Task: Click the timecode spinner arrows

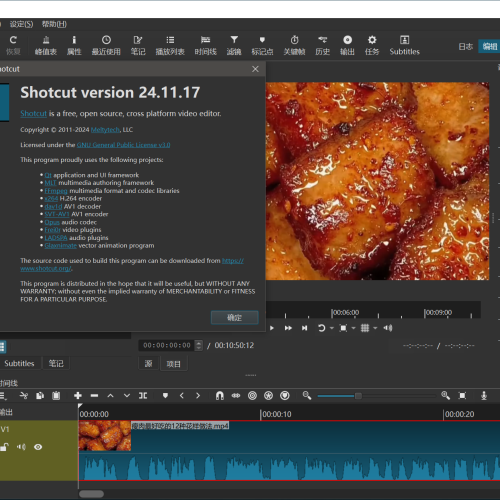Action: click(199, 345)
